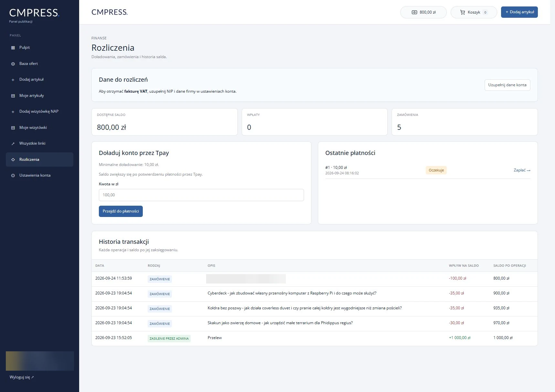The height and width of the screenshot is (392, 555).
Task: Click plus icon beside Dodaj artykuł
Action: click(13, 80)
